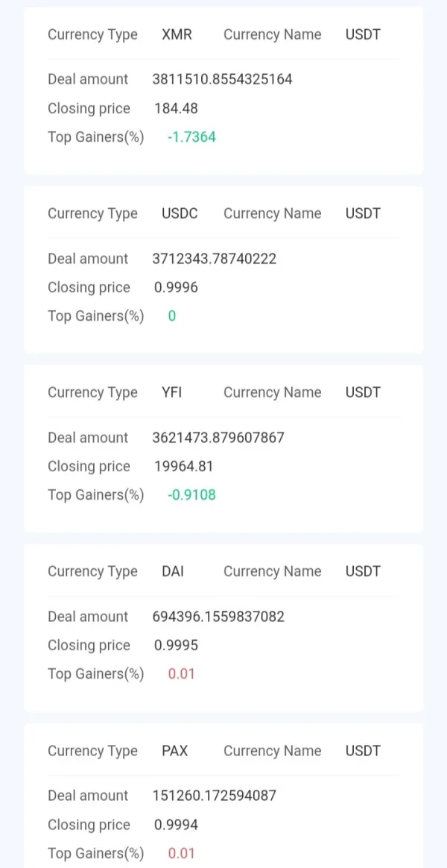This screenshot has width=447, height=868.
Task: Tap USDT currency name in XMR card
Action: pos(363,34)
